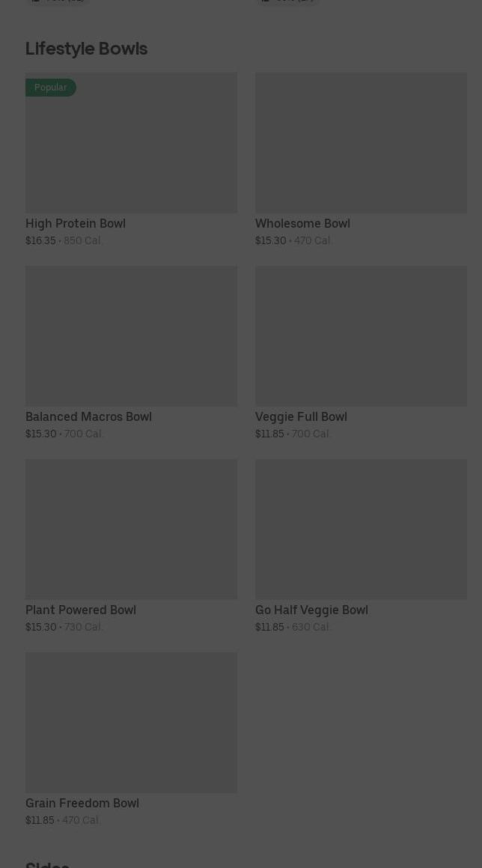
Task: Open the Balanced Macros Bowl title link
Action: [x=88, y=416]
